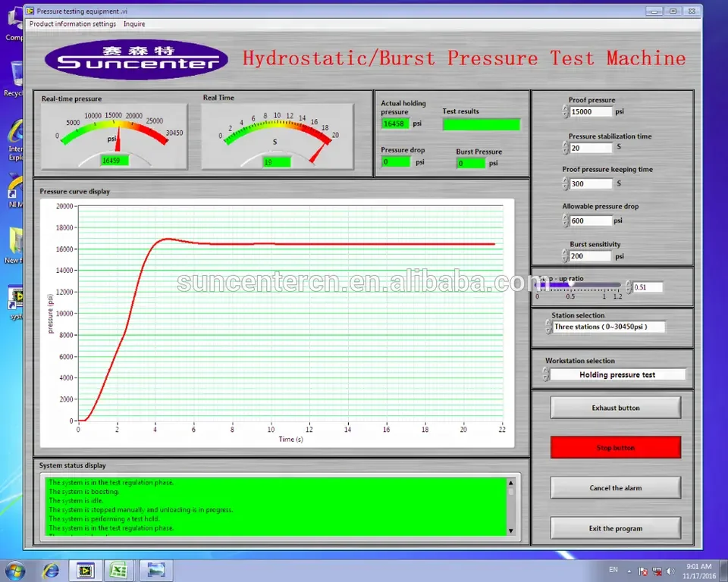Image resolution: width=728 pixels, height=582 pixels.
Task: Open the Inquire menu
Action: (134, 23)
